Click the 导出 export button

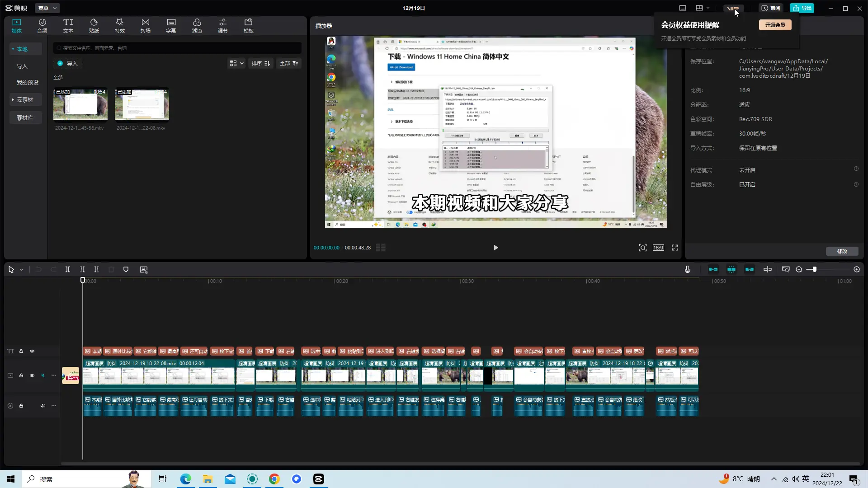pos(802,8)
